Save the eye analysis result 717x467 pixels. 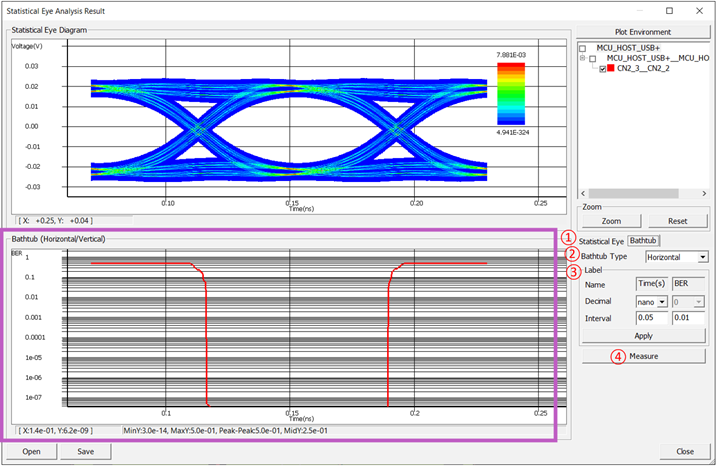tap(84, 452)
